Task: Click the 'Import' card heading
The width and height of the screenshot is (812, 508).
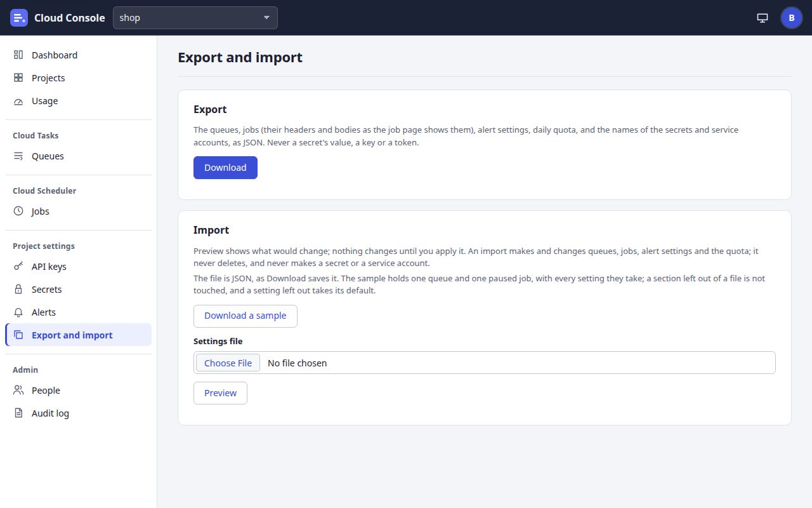Action: coord(211,230)
